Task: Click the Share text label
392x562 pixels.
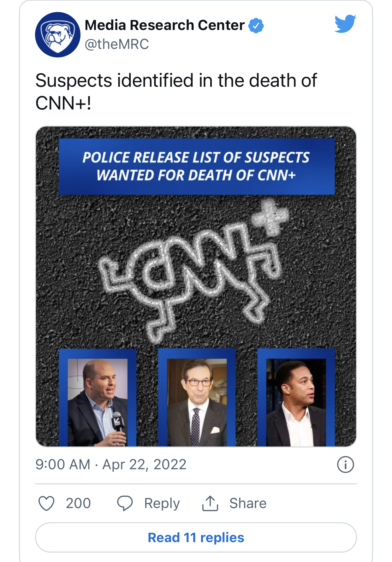Action: click(248, 503)
